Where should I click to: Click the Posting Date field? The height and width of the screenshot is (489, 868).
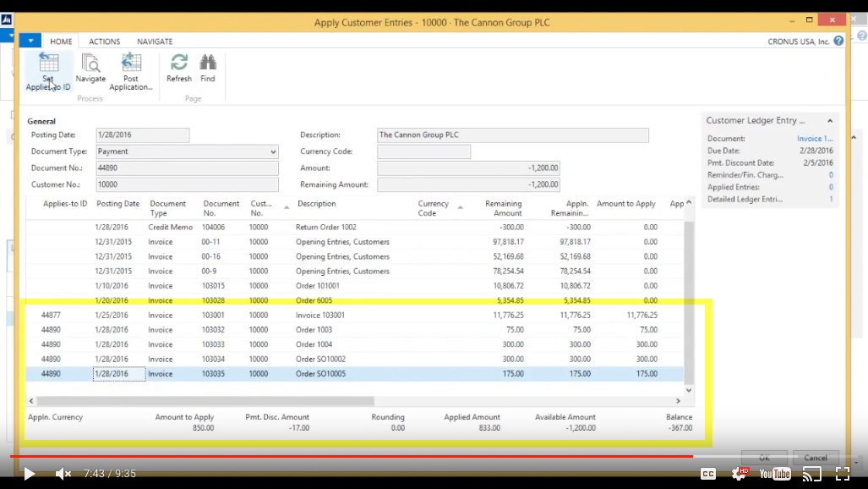[142, 135]
